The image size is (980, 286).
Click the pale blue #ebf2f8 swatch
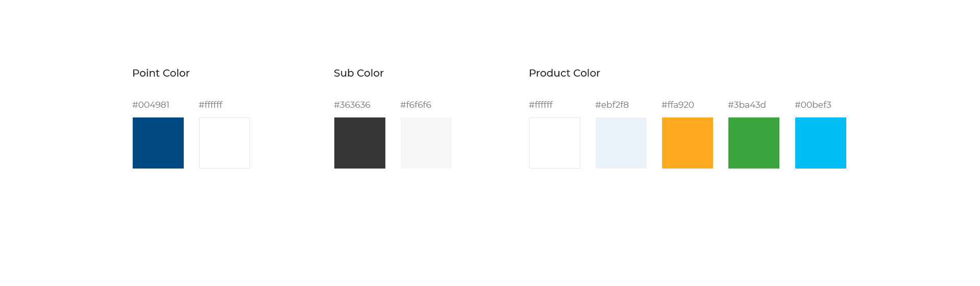(x=621, y=143)
